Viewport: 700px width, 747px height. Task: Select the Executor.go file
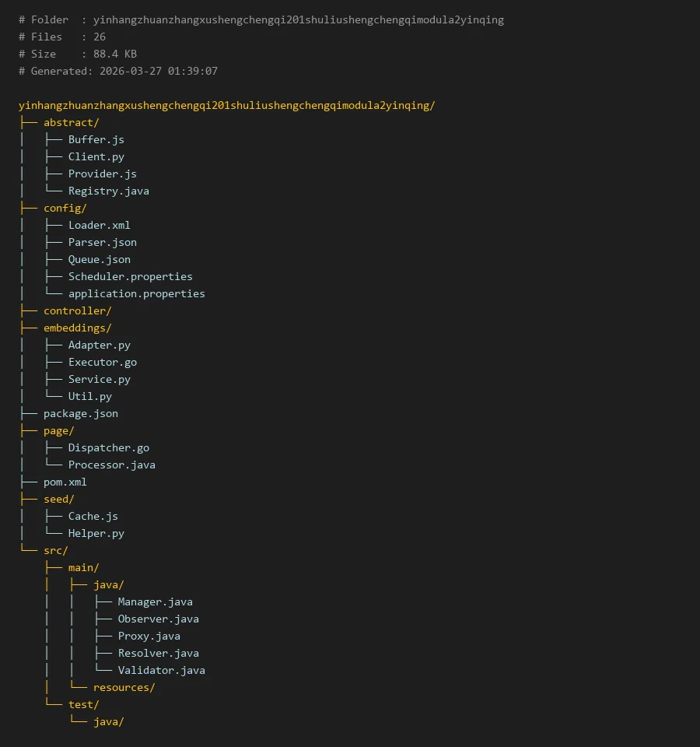[102, 362]
